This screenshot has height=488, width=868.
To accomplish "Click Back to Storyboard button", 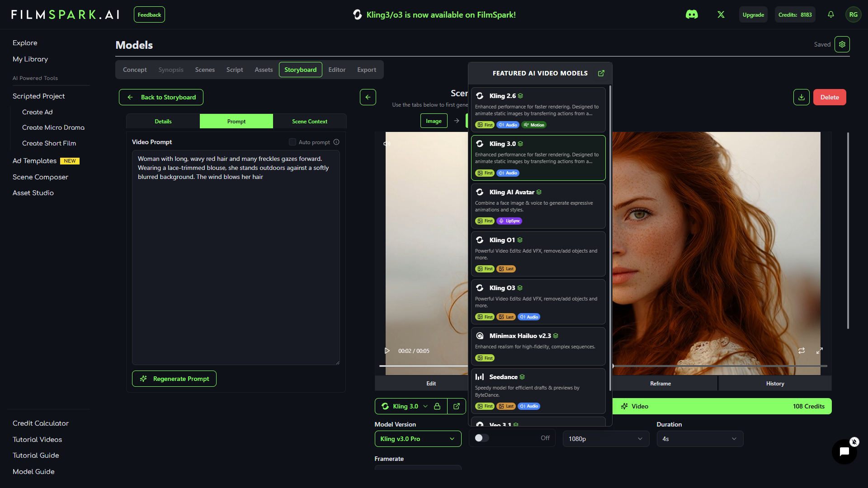I will (x=161, y=97).
